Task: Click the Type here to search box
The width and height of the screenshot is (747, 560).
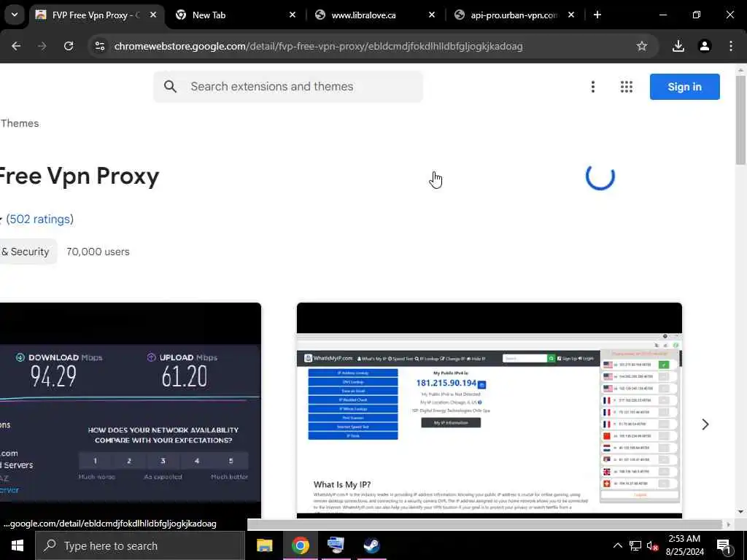Action: (x=140, y=545)
